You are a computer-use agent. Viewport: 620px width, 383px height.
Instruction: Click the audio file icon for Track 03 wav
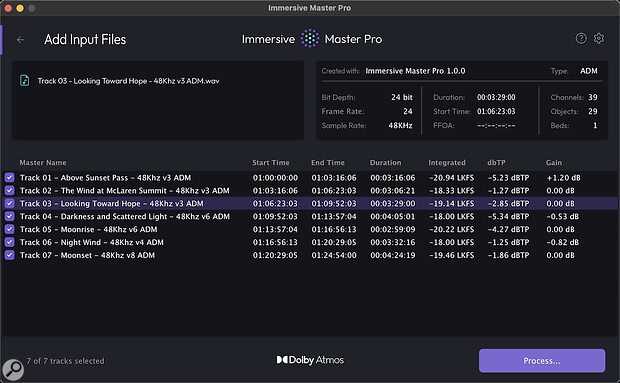coord(25,81)
